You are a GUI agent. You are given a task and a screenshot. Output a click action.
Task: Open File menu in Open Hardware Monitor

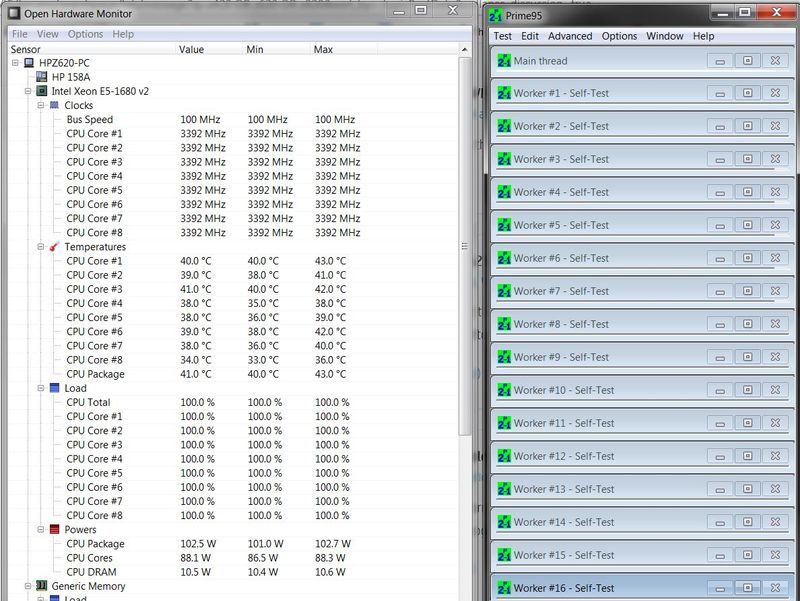(x=20, y=34)
